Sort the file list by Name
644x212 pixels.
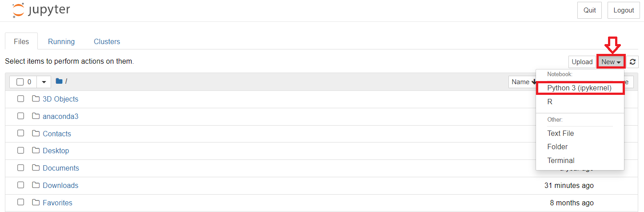(521, 82)
